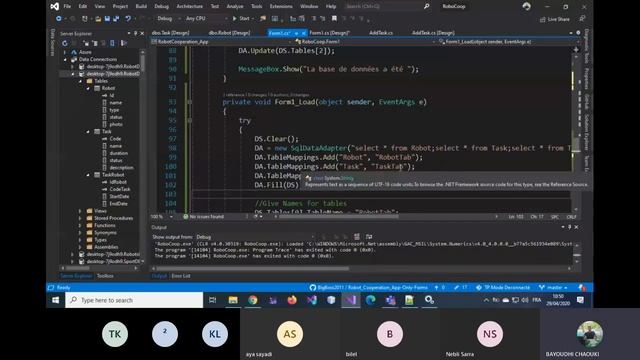The image size is (640, 360).
Task: Collapse the Robot table node
Action: coord(88,88)
